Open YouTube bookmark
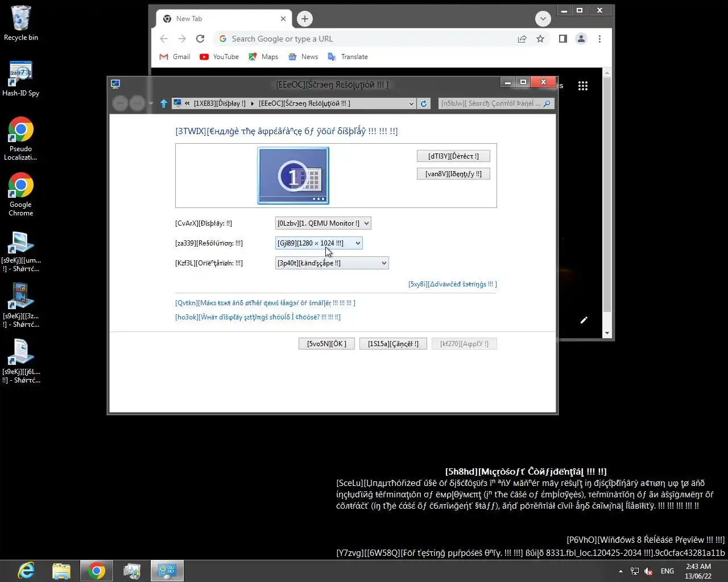The width and height of the screenshot is (728, 582). (219, 57)
